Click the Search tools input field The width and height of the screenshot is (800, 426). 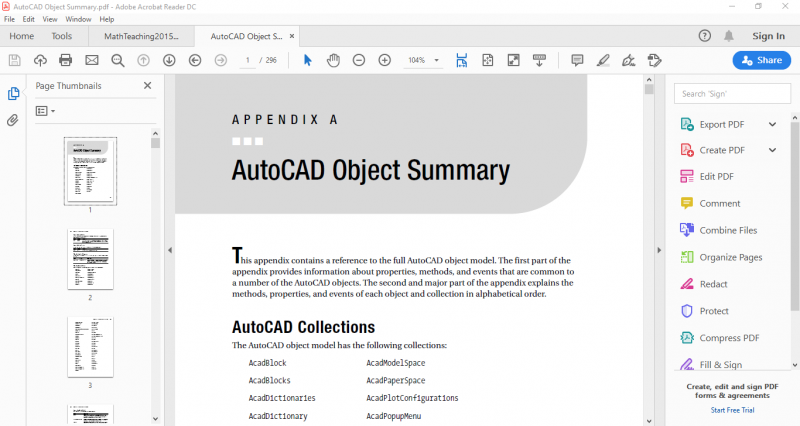click(x=732, y=94)
